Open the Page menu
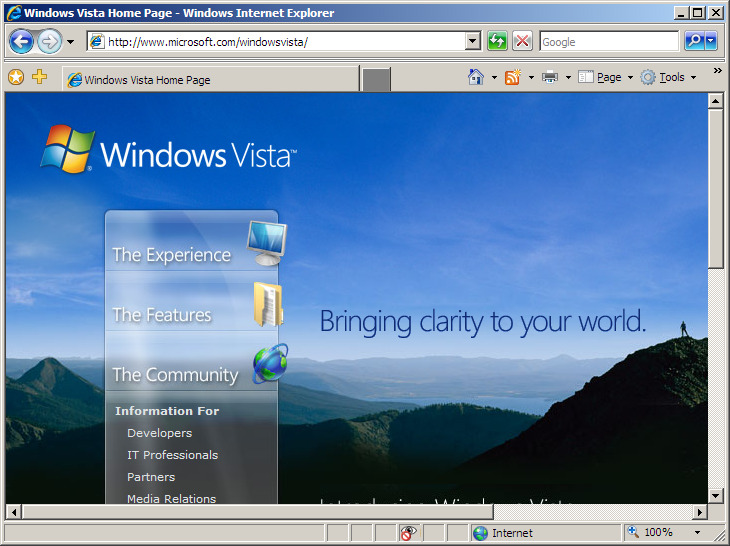This screenshot has width=730, height=546. point(605,77)
